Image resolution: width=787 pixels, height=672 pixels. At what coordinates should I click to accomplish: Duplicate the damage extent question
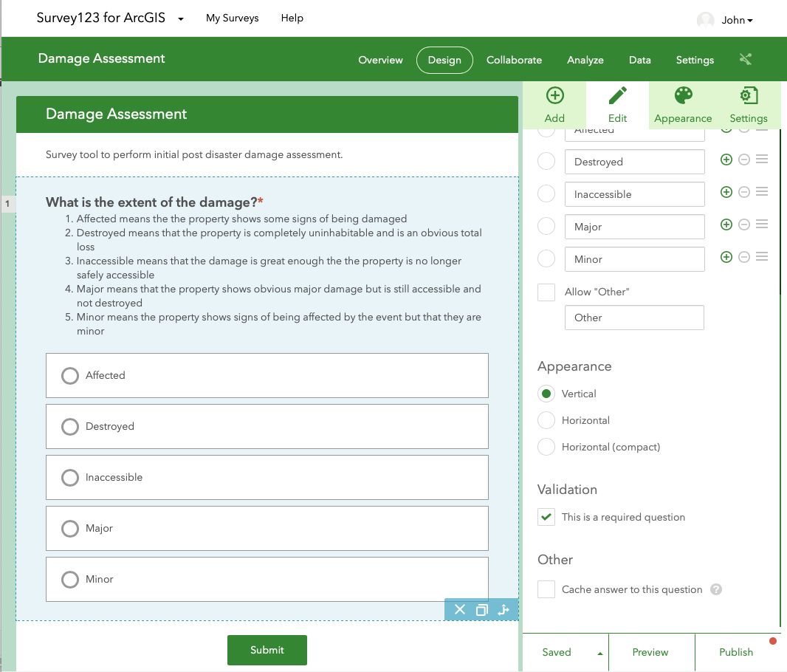coord(482,610)
